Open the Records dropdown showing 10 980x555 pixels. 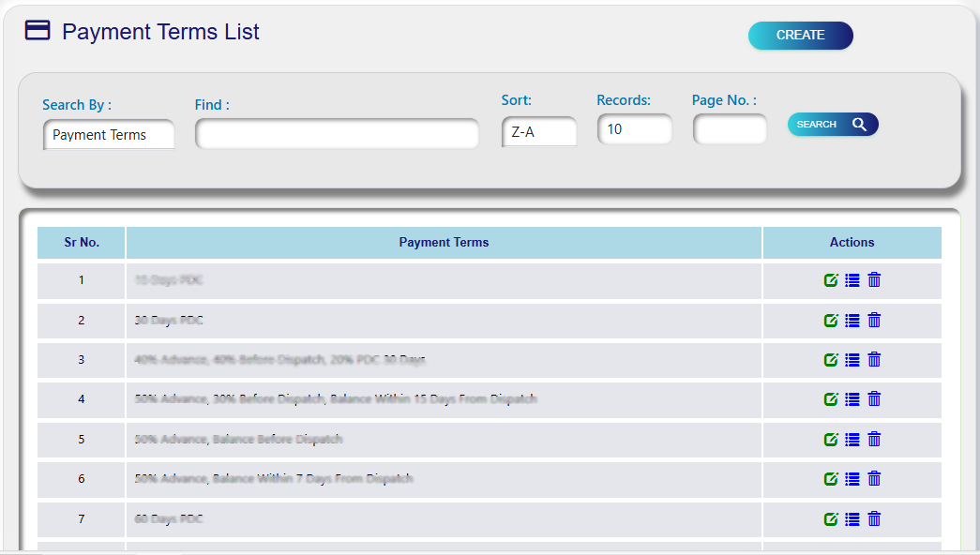pyautogui.click(x=634, y=129)
